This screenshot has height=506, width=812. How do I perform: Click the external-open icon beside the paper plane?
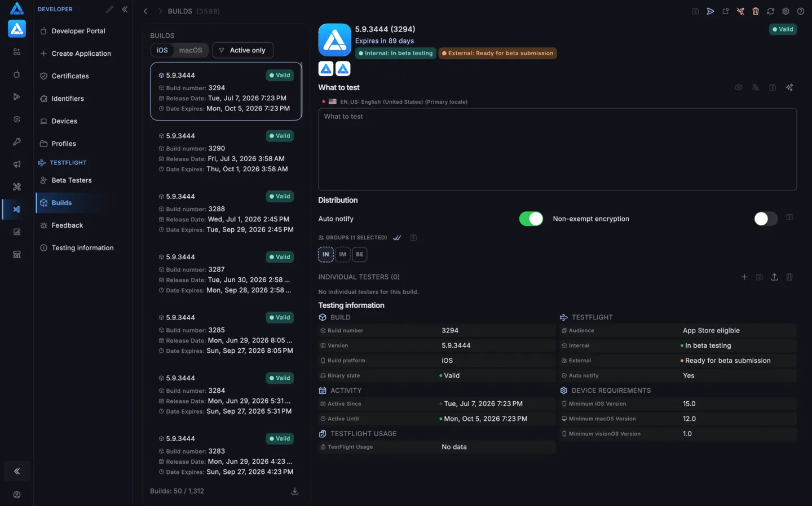726,11
